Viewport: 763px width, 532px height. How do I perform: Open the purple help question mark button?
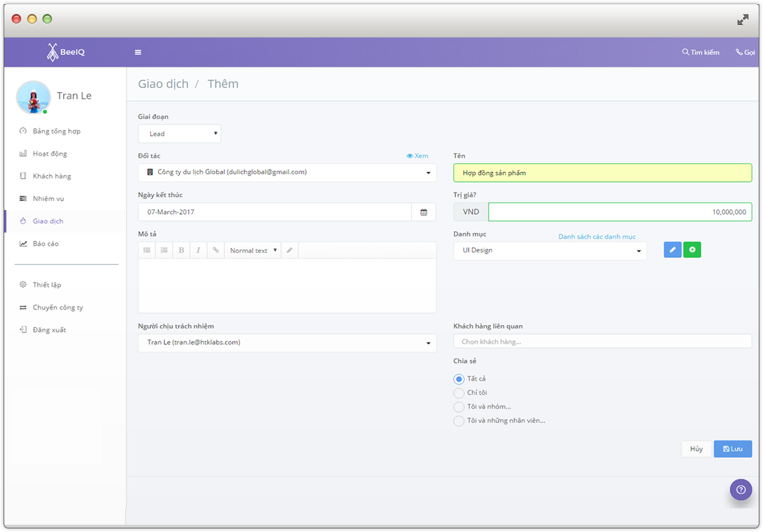coord(741,490)
